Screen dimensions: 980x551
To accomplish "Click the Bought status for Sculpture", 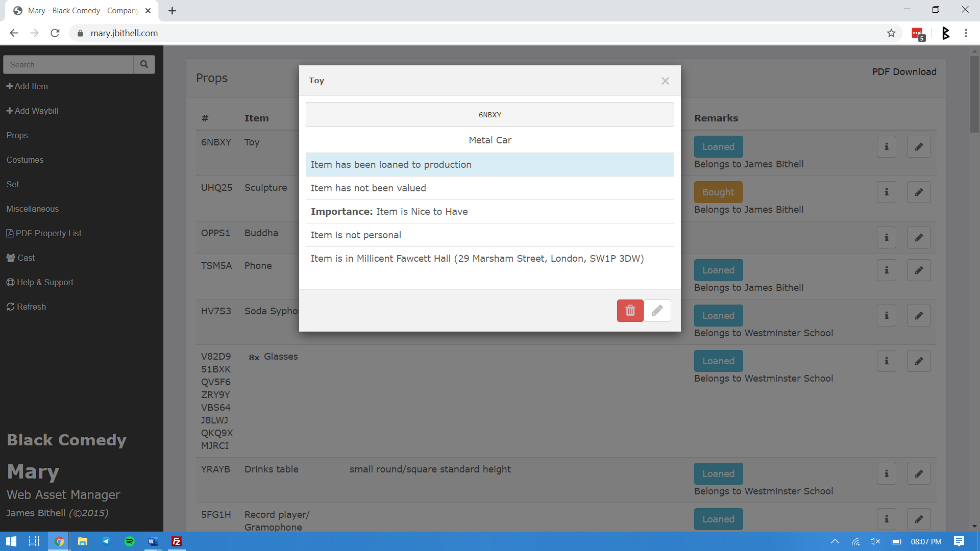I will [718, 192].
